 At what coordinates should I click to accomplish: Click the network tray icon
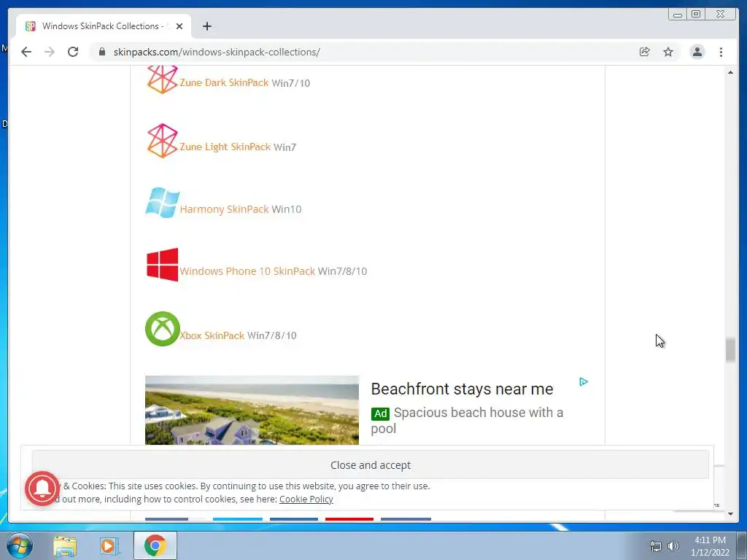[656, 546]
